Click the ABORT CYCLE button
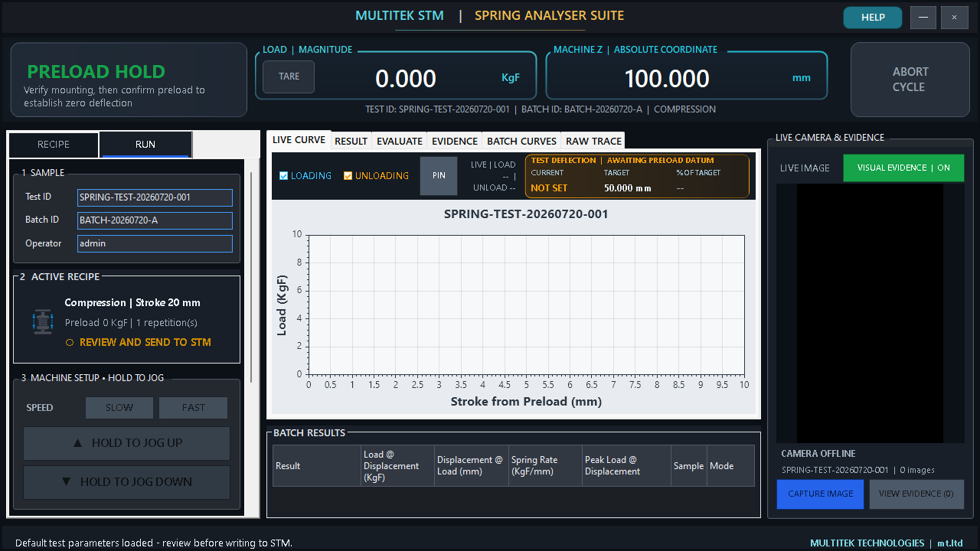The width and height of the screenshot is (980, 551). (910, 80)
